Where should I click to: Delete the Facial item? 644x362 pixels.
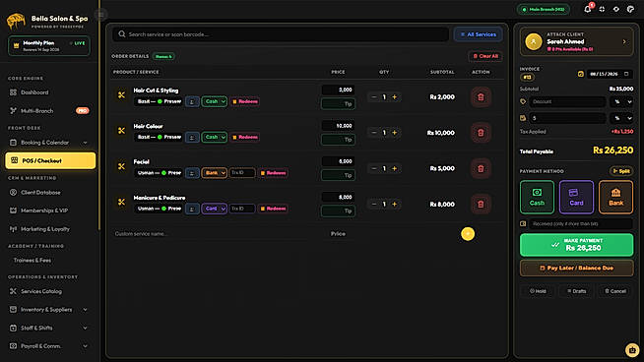coord(481,168)
